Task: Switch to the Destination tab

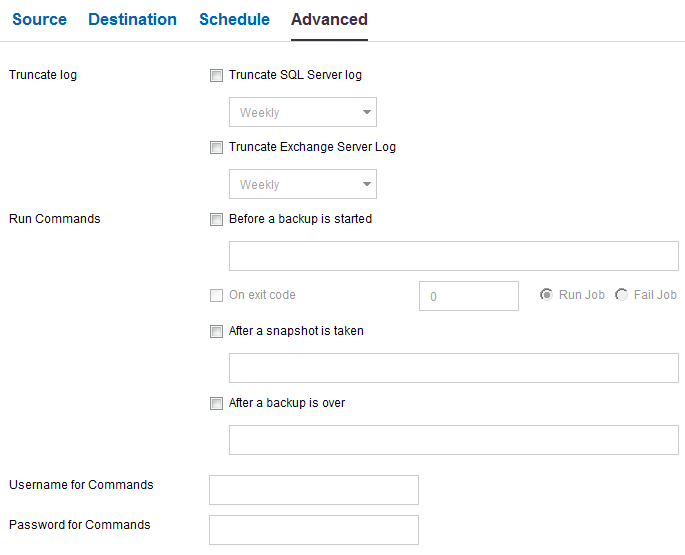Action: click(x=132, y=20)
